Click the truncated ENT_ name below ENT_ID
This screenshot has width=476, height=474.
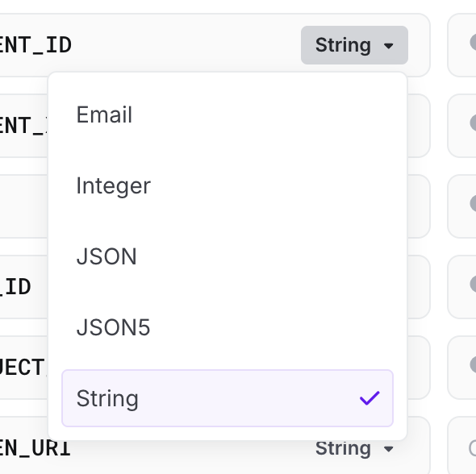point(23,126)
